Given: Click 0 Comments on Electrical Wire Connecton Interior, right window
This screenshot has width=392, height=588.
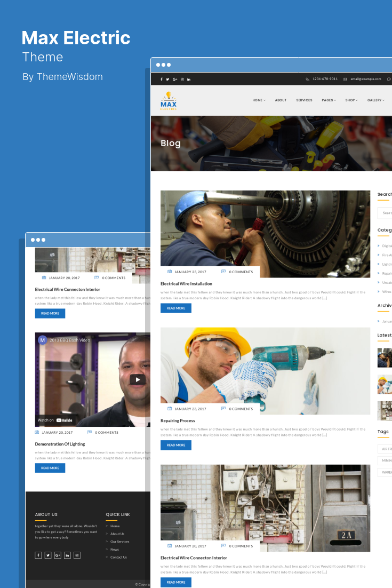Looking at the screenshot, I should pos(241,546).
